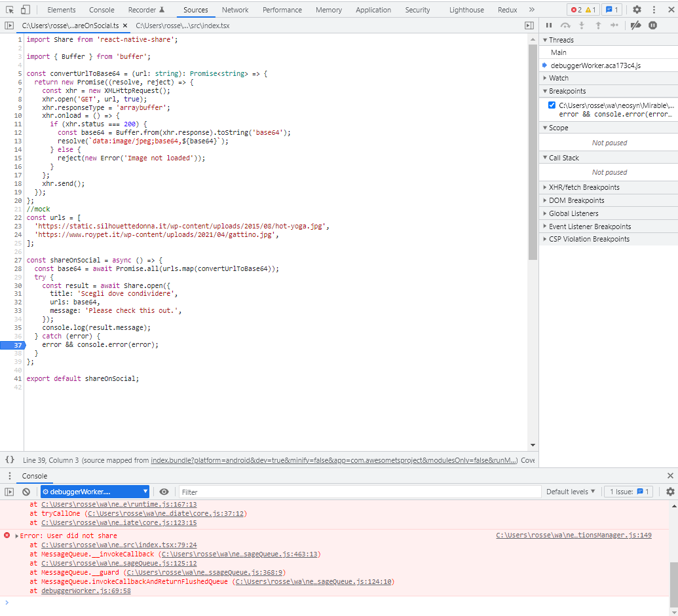Screen dimensions: 678x616
Task: Show the console sidebar
Action: click(9, 492)
